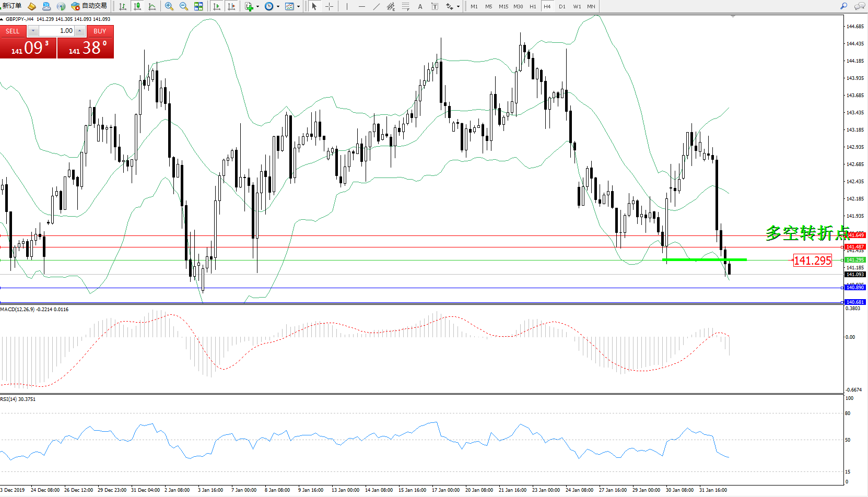The height and width of the screenshot is (497, 868).
Task: Click the tile windows grid icon
Action: pos(198,6)
